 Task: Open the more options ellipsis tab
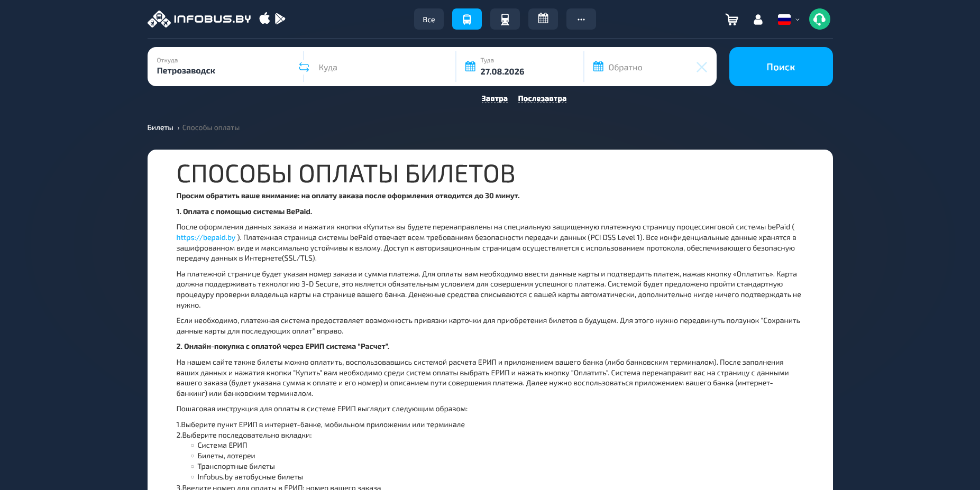click(x=581, y=19)
